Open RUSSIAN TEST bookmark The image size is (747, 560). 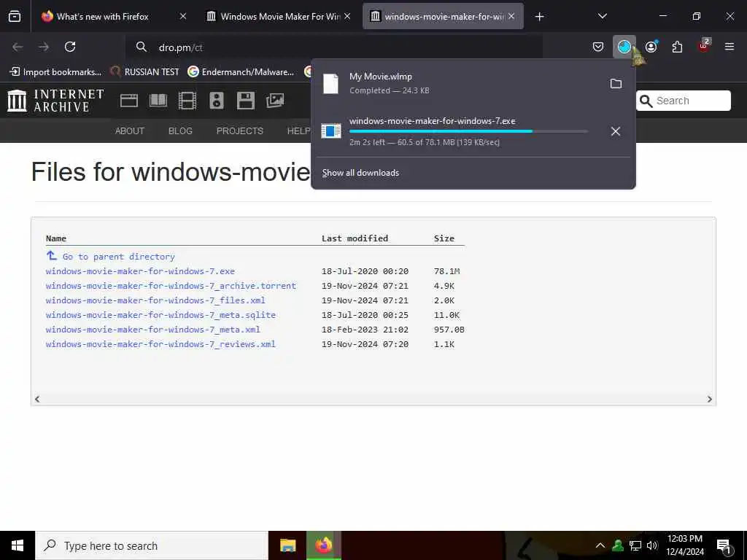click(144, 72)
